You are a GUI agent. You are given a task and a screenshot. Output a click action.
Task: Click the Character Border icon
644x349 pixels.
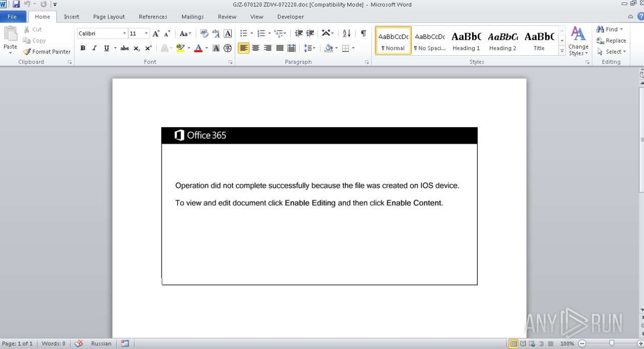point(228,34)
